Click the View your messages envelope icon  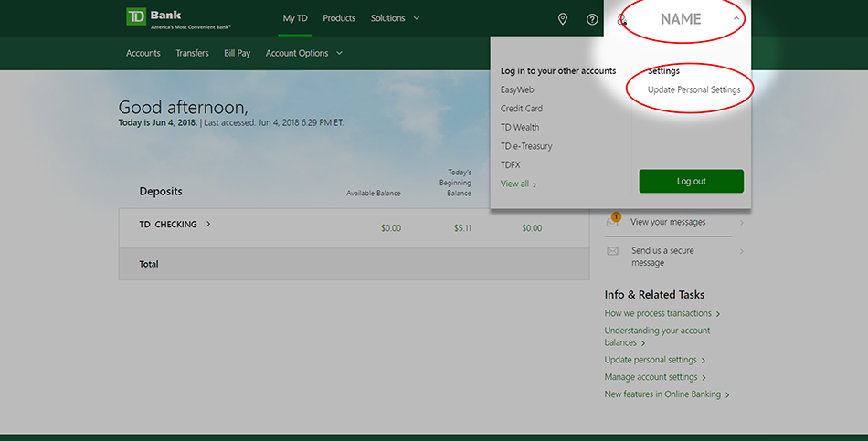(x=613, y=221)
